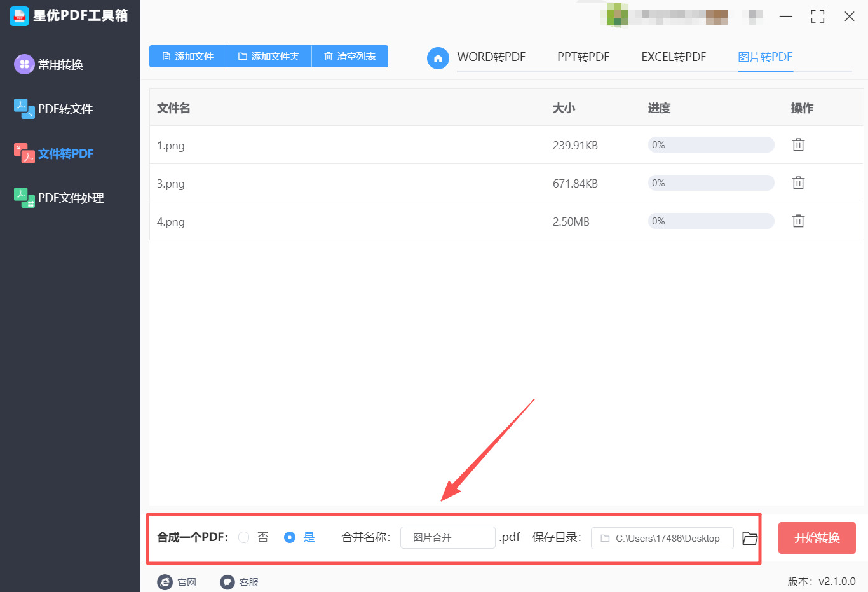868x592 pixels.
Task: Click the progress bar for 1.png
Action: [x=711, y=145]
